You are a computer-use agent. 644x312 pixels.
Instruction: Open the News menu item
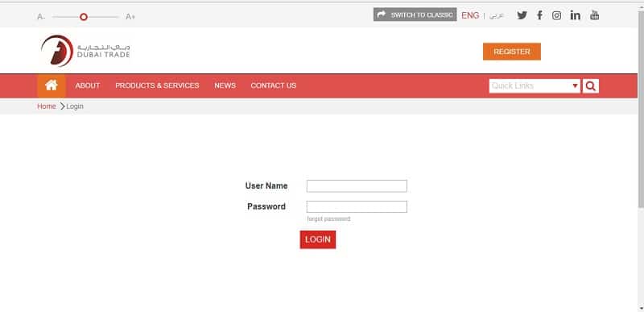[225, 85]
